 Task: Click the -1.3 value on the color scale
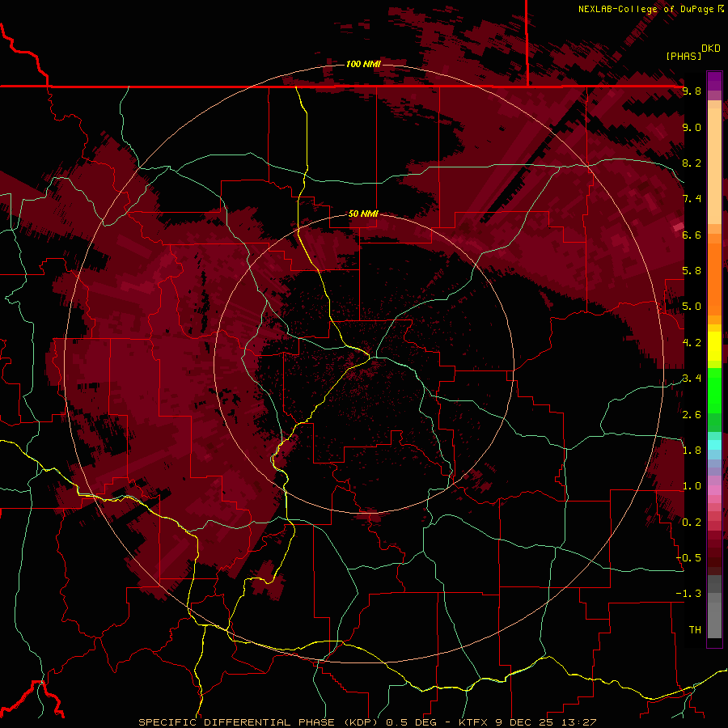689,594
